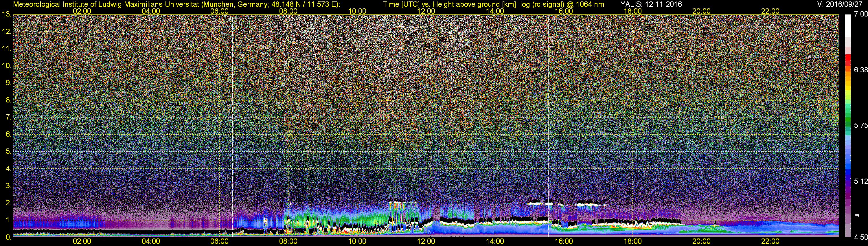Image resolution: width=868 pixels, height=246 pixels.
Task: Click the 20:00 label on the bottom time axis
Action: pos(702,242)
